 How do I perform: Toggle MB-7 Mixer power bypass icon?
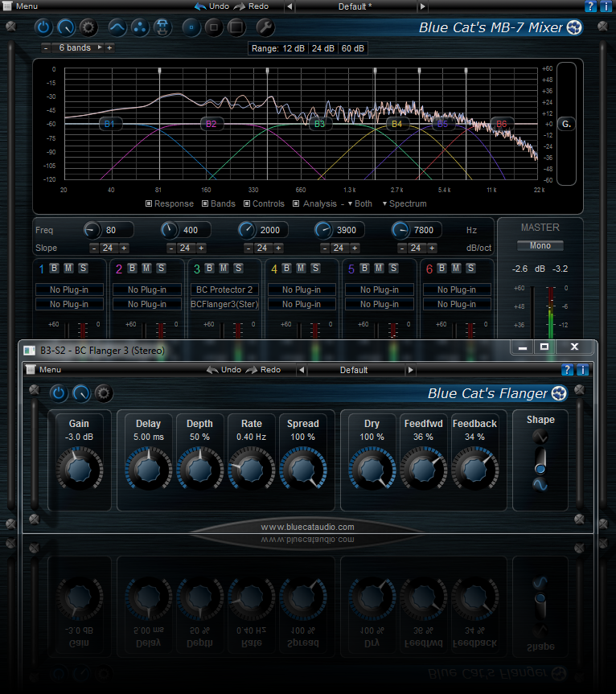coord(43,28)
